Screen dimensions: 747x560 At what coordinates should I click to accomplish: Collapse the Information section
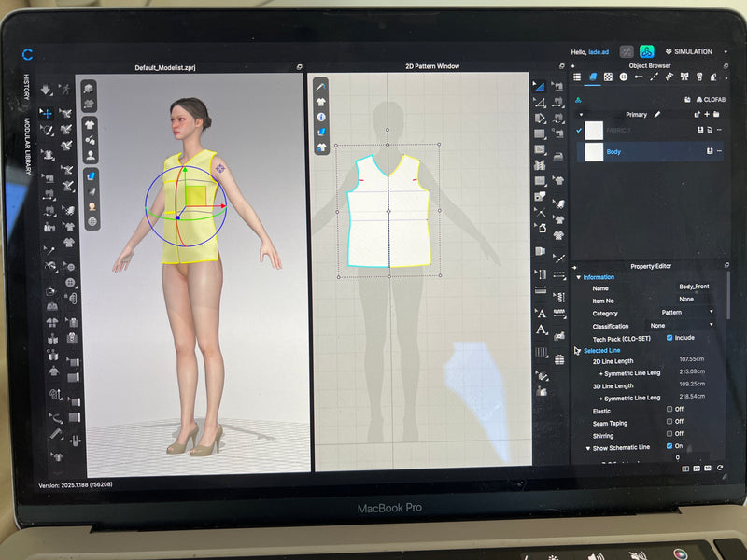(x=579, y=277)
